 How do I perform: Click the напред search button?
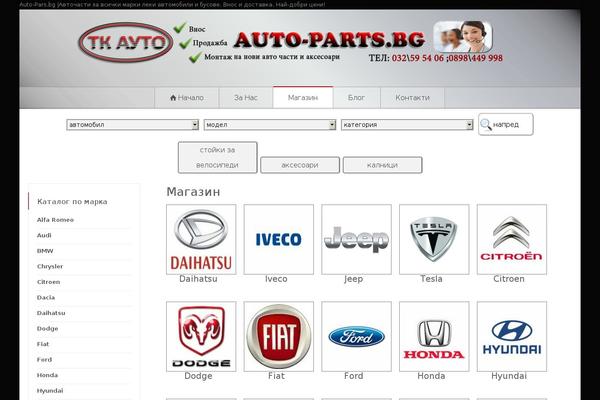(x=505, y=124)
